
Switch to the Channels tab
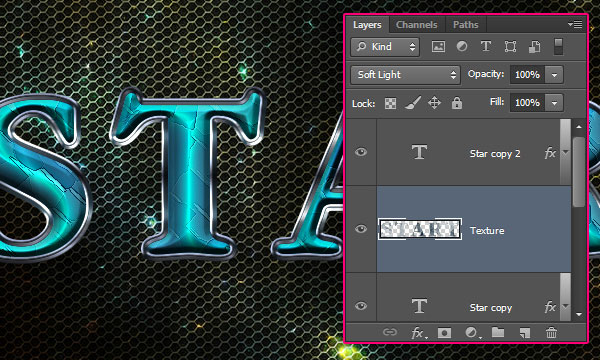416,25
